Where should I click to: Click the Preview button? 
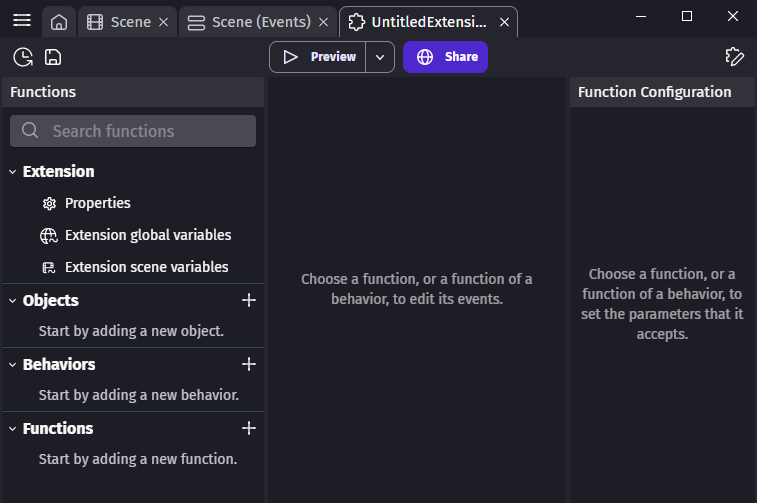319,57
